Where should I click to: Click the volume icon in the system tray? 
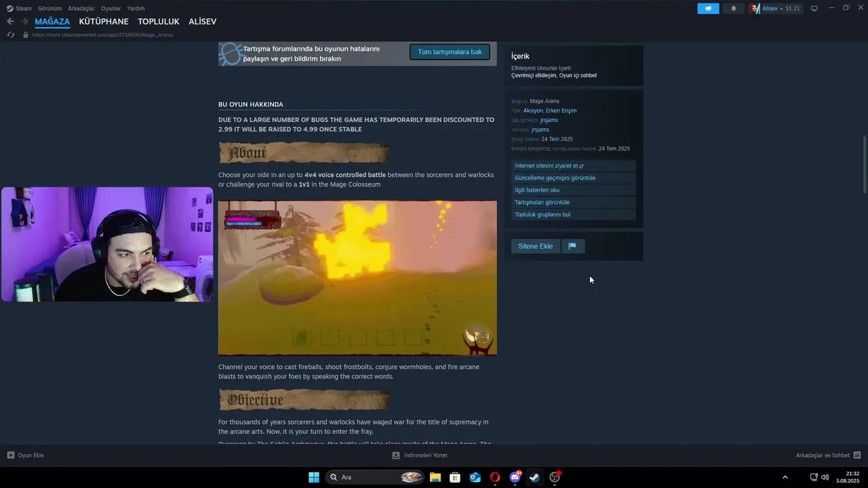pos(825,477)
